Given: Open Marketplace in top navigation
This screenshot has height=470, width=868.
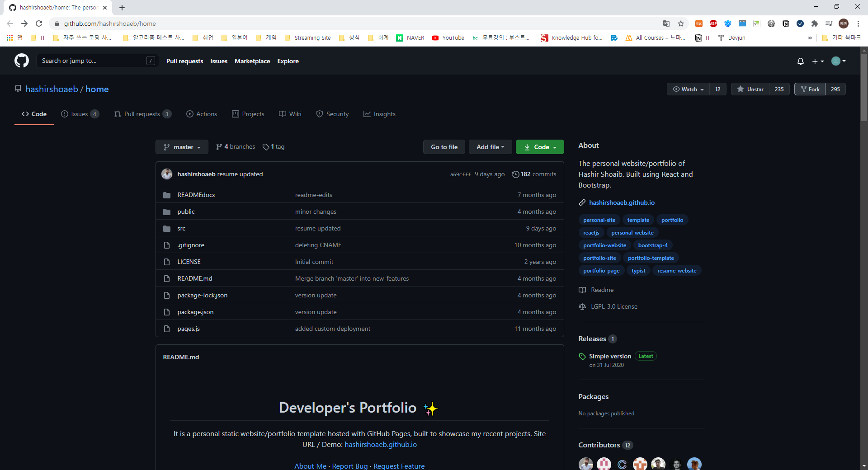Looking at the screenshot, I should coord(252,61).
